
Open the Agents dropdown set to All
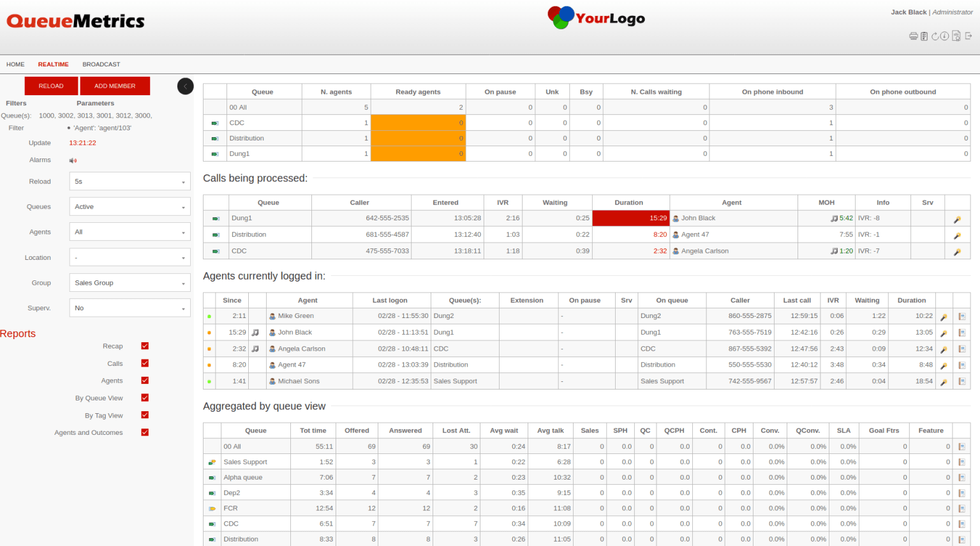coord(130,232)
